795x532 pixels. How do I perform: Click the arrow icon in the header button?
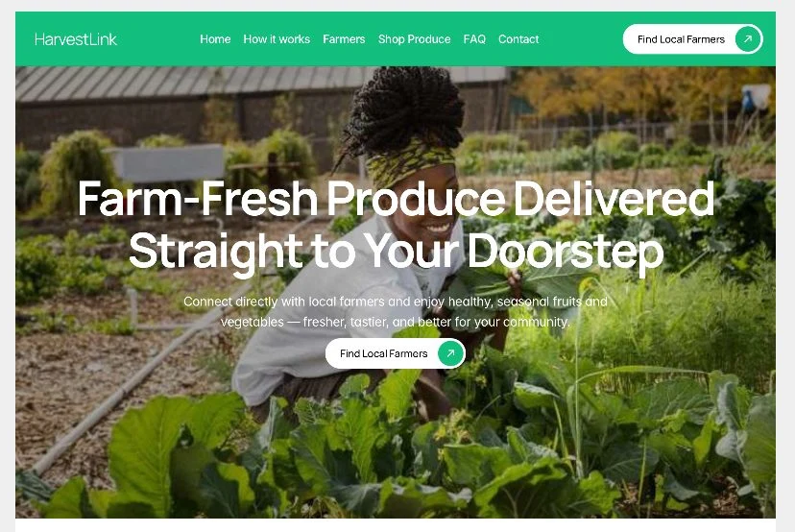click(748, 39)
